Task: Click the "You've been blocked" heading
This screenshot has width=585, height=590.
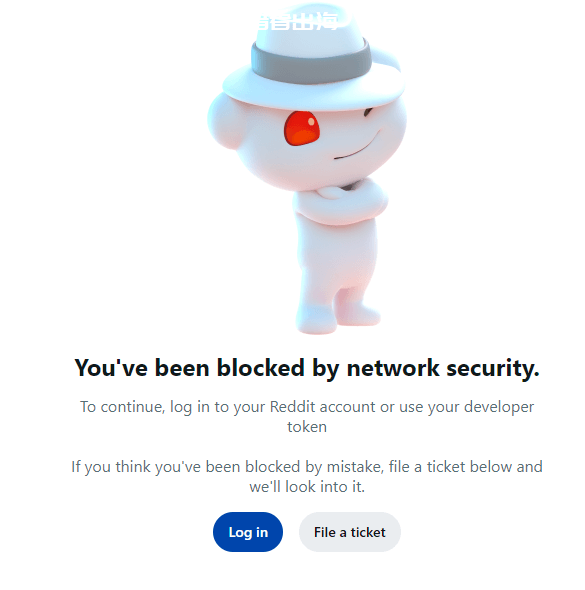Action: 307,368
